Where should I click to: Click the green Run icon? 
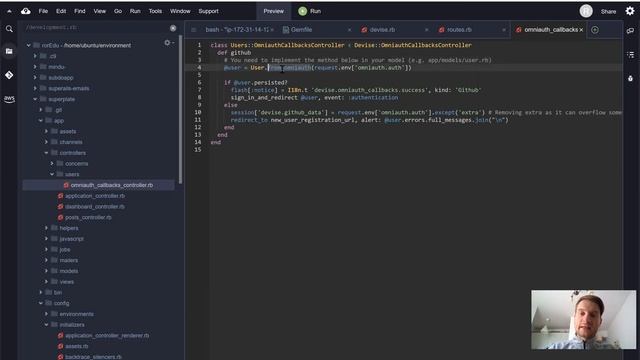pos(302,11)
